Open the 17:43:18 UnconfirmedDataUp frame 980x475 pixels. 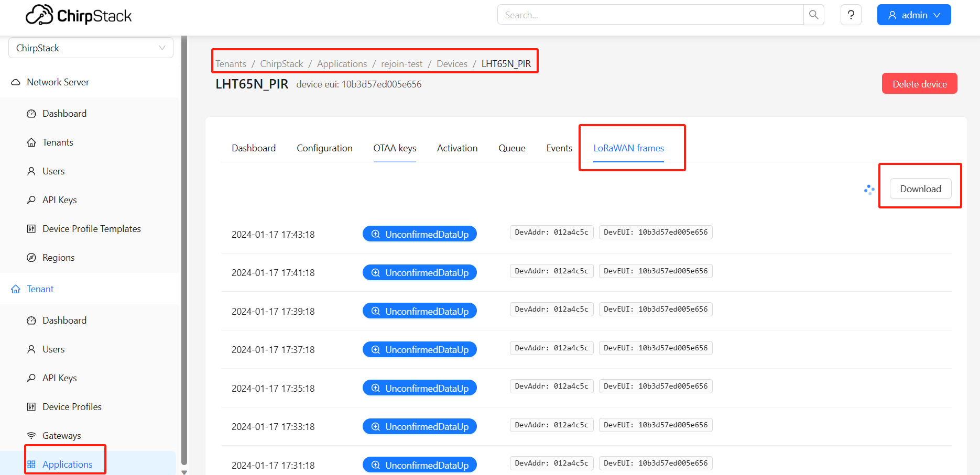420,234
